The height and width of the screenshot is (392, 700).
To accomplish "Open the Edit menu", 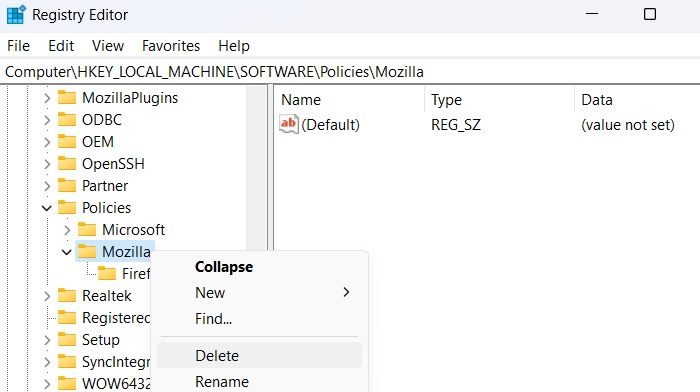I will pyautogui.click(x=61, y=46).
